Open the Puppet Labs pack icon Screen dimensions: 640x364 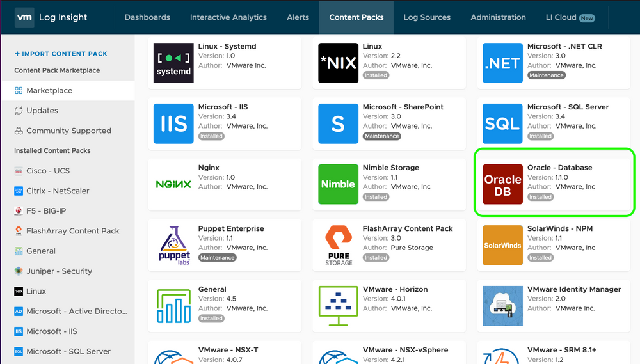pos(174,246)
